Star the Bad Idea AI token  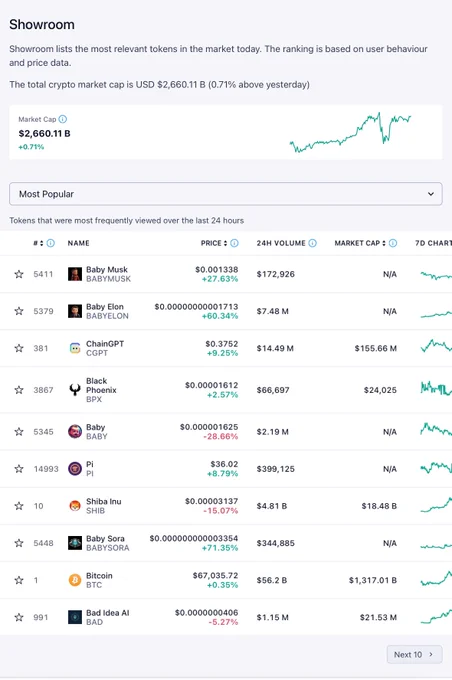19,617
